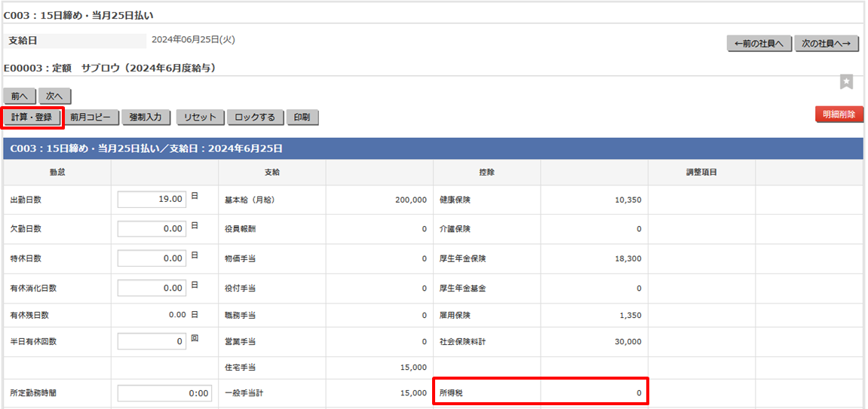Click the 次へ button
This screenshot has width=868, height=409.
point(54,96)
